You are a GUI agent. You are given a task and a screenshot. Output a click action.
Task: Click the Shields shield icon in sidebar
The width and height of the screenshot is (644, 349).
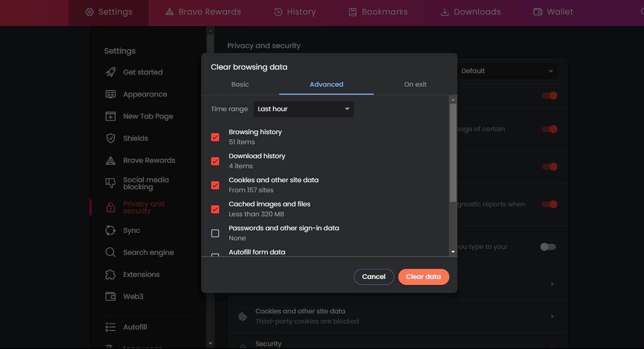[111, 138]
